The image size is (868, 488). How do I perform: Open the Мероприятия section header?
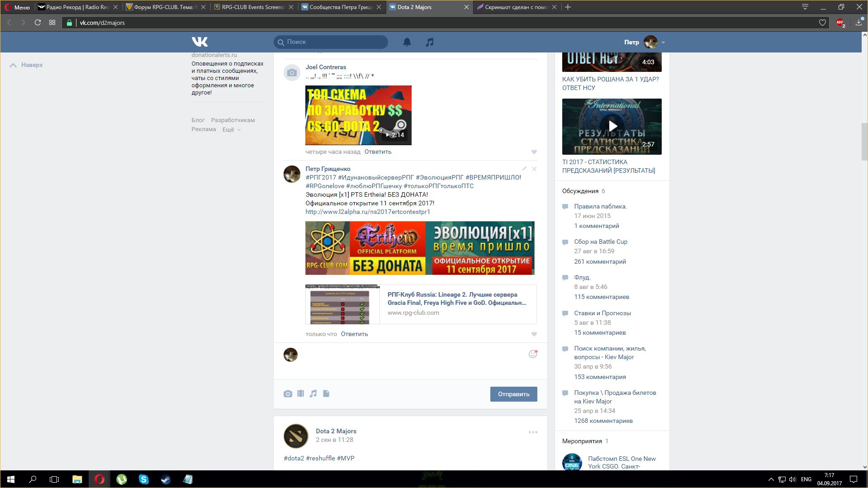pos(582,441)
